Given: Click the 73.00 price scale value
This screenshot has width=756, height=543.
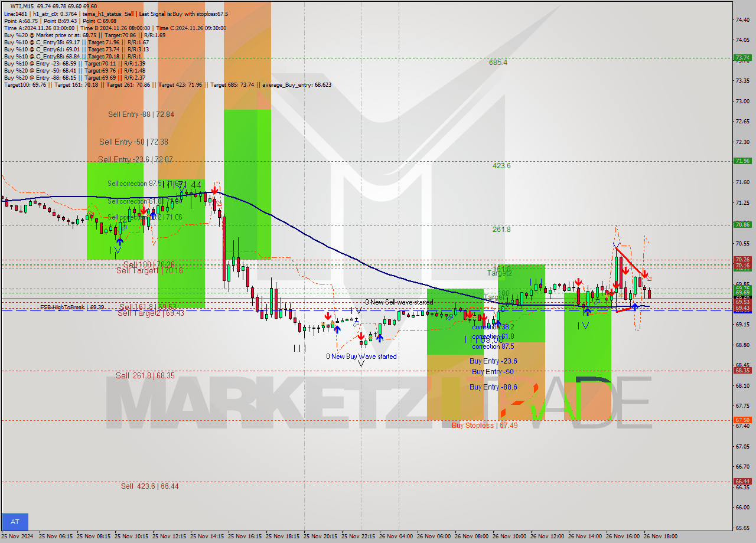Looking at the screenshot, I should click(742, 101).
